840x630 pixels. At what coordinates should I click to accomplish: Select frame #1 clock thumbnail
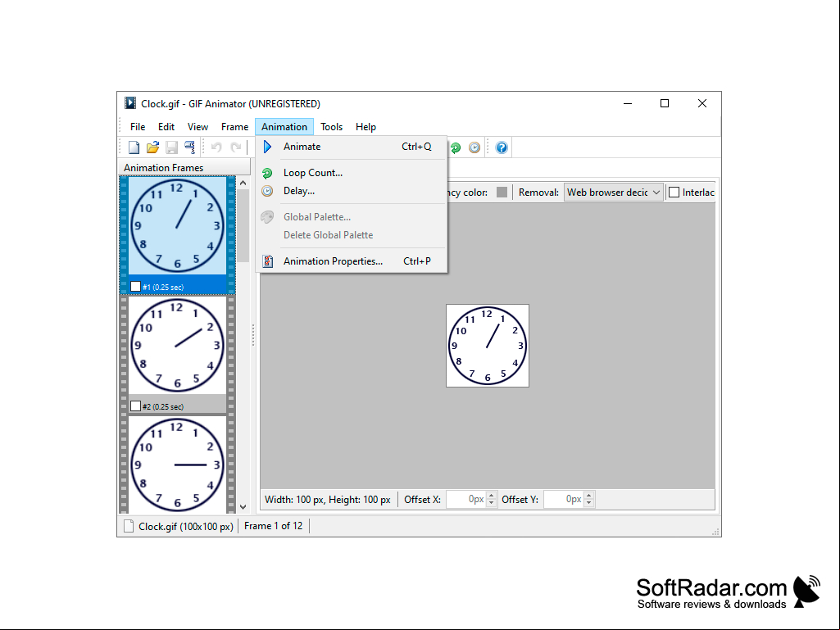177,226
